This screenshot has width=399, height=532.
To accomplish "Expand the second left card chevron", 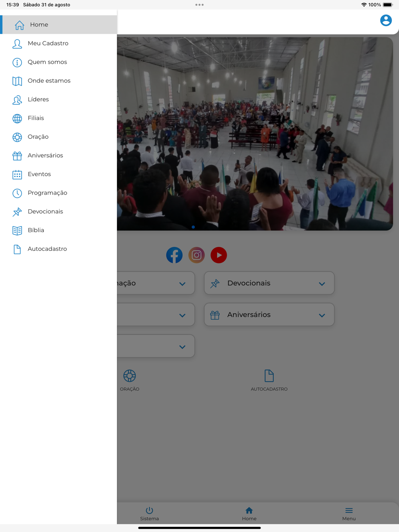I will coord(182,315).
